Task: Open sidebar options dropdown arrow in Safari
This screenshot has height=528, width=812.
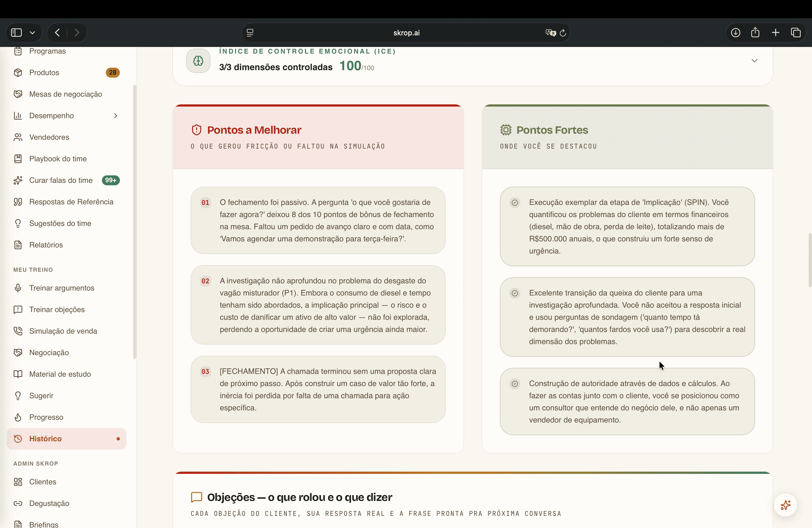Action: point(32,33)
